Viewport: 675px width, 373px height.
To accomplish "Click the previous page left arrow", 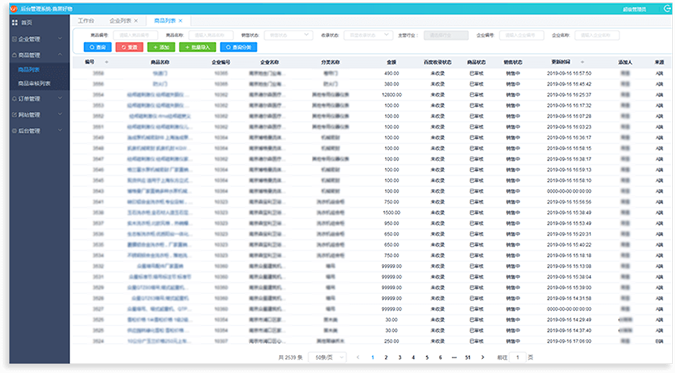I will pyautogui.click(x=358, y=357).
